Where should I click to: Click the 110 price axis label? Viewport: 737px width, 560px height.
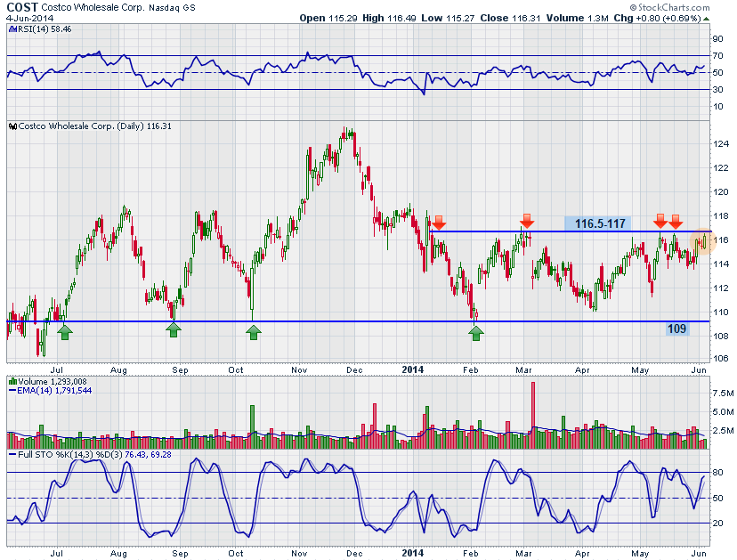(721, 312)
